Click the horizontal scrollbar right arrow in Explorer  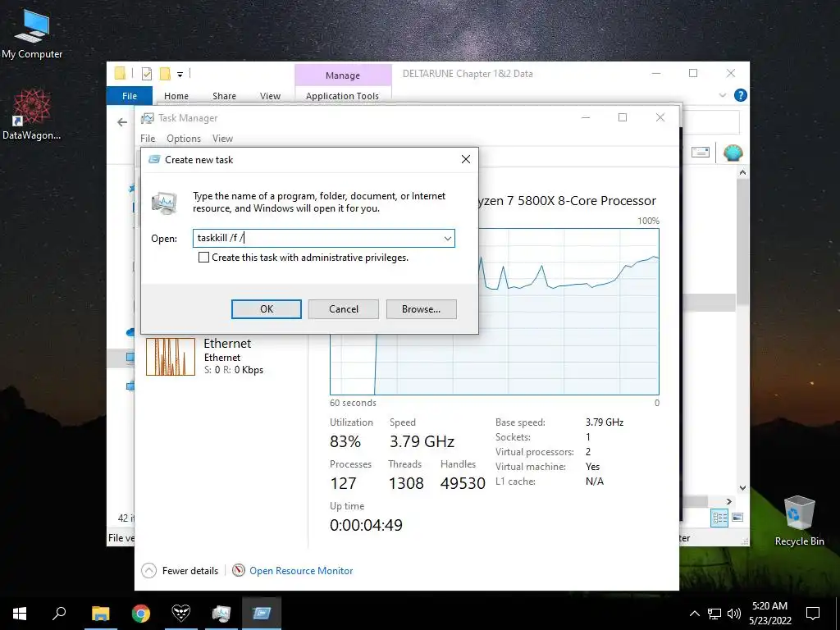pos(729,501)
